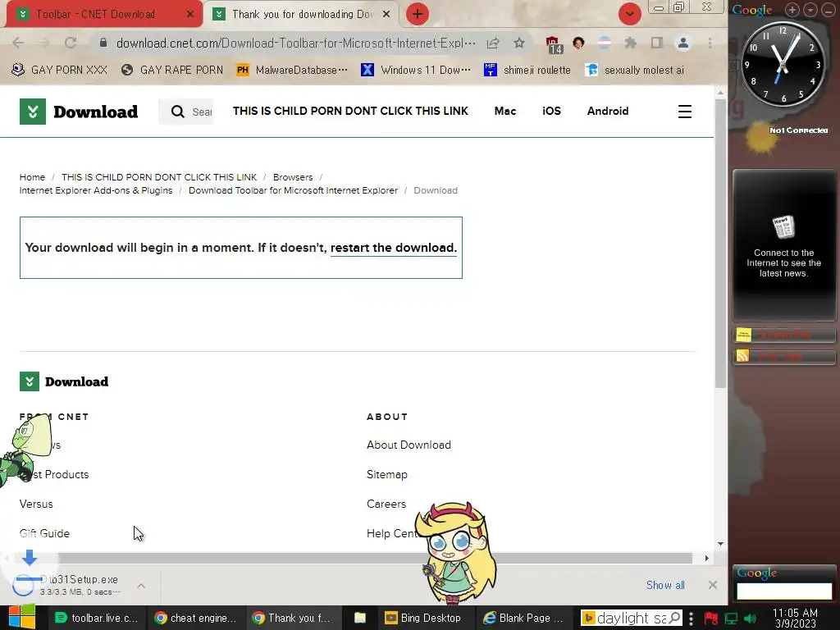840x630 pixels.
Task: Click the Google sidebar search field
Action: (x=784, y=591)
